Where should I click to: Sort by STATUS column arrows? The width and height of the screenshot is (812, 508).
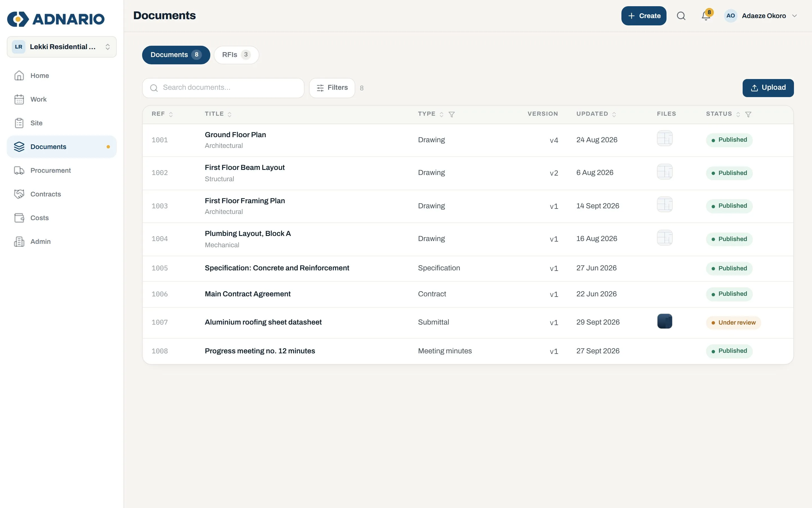click(738, 115)
